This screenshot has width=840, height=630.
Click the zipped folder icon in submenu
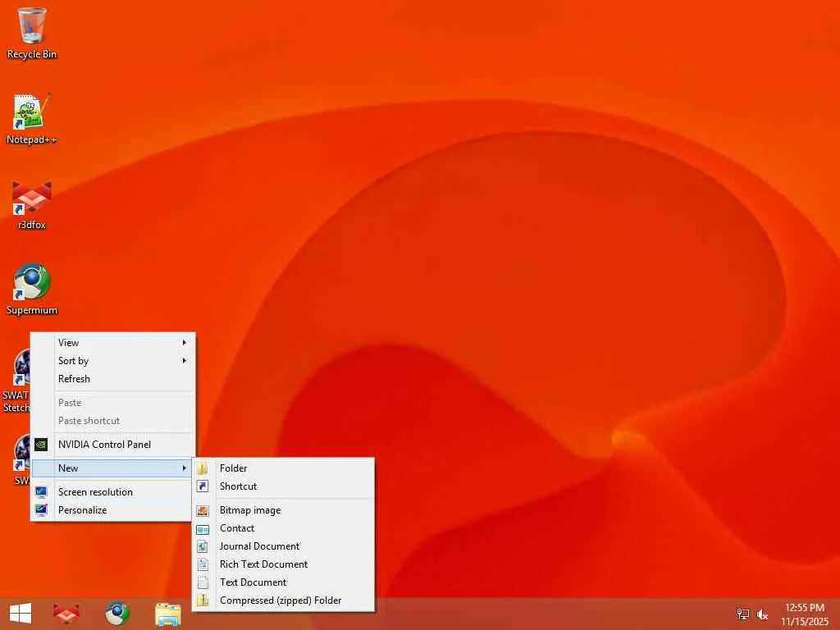tap(203, 600)
